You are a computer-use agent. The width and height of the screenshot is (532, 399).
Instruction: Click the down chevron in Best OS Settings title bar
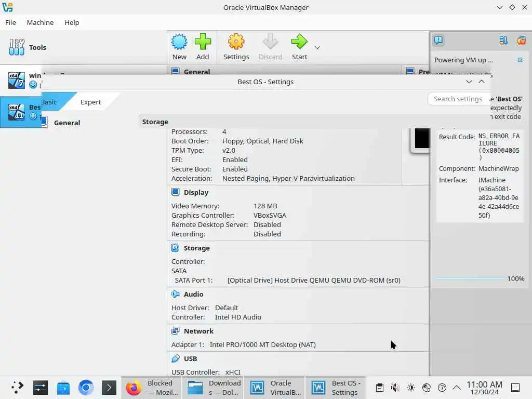tap(469, 82)
